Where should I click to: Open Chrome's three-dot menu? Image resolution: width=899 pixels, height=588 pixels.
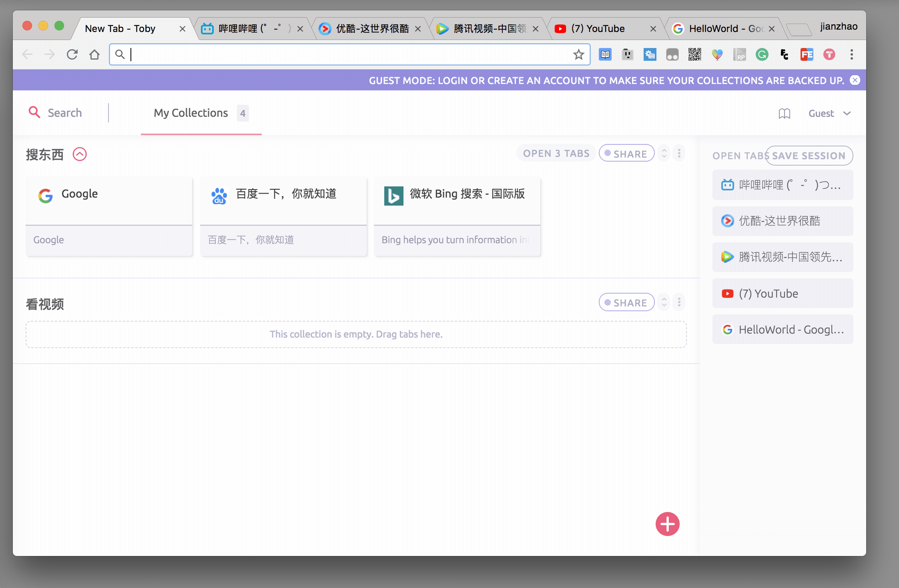coord(851,54)
